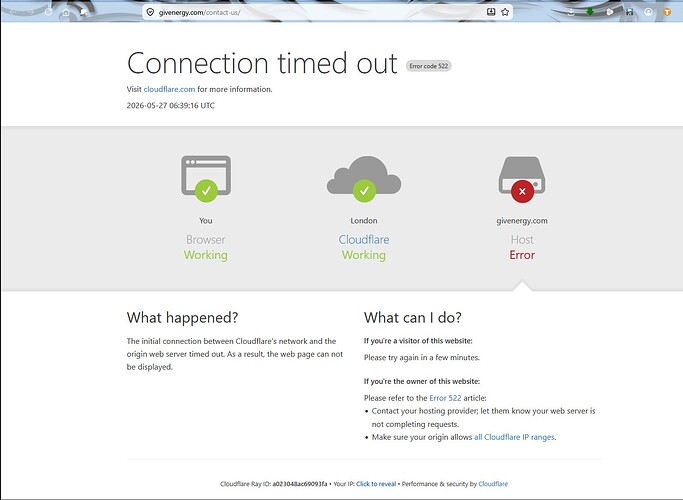Go to the browser home page icon
Image resolution: width=683 pixels, height=500 pixels.
[66, 13]
